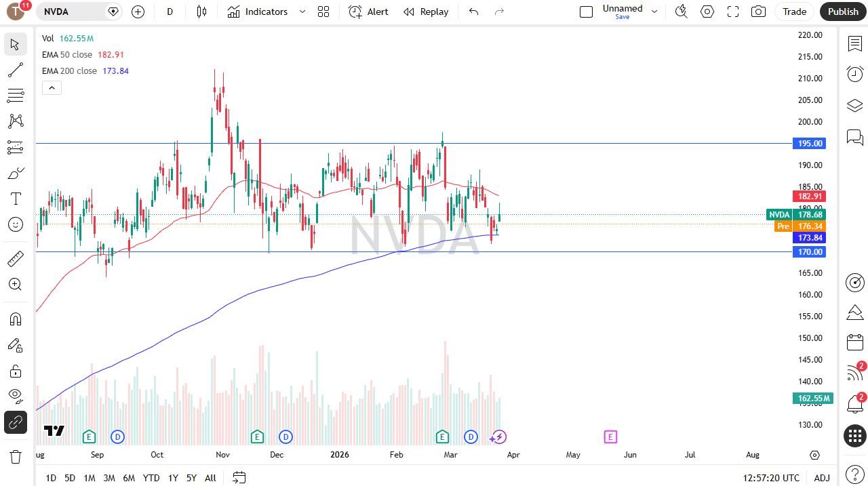868x486 pixels.
Task: Select the brush drawing tool
Action: (x=15, y=173)
